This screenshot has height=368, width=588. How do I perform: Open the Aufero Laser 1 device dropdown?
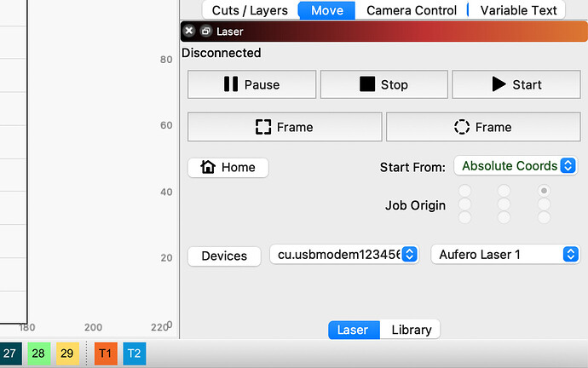click(505, 255)
